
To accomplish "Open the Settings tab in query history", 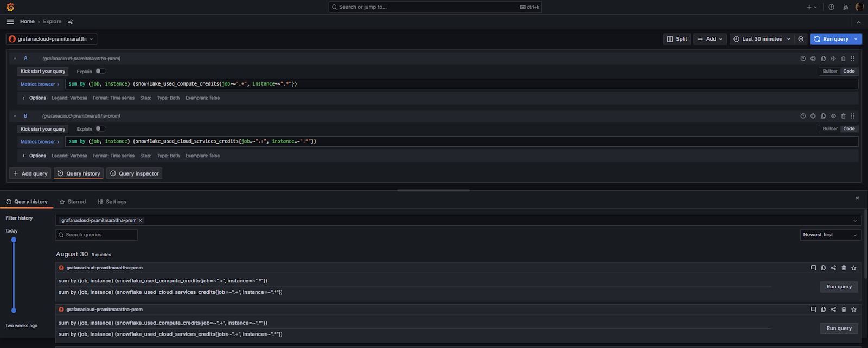I will [112, 202].
